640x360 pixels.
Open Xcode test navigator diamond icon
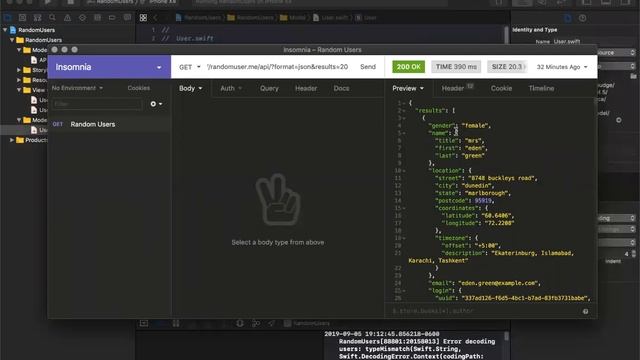(82, 18)
